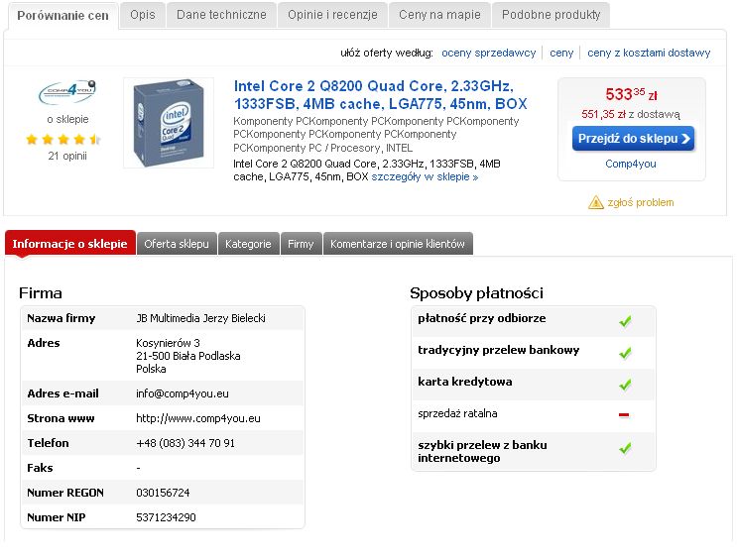737x560 pixels.
Task: Open the Intel Core 2 Q8200 product title link
Action: tap(381, 95)
